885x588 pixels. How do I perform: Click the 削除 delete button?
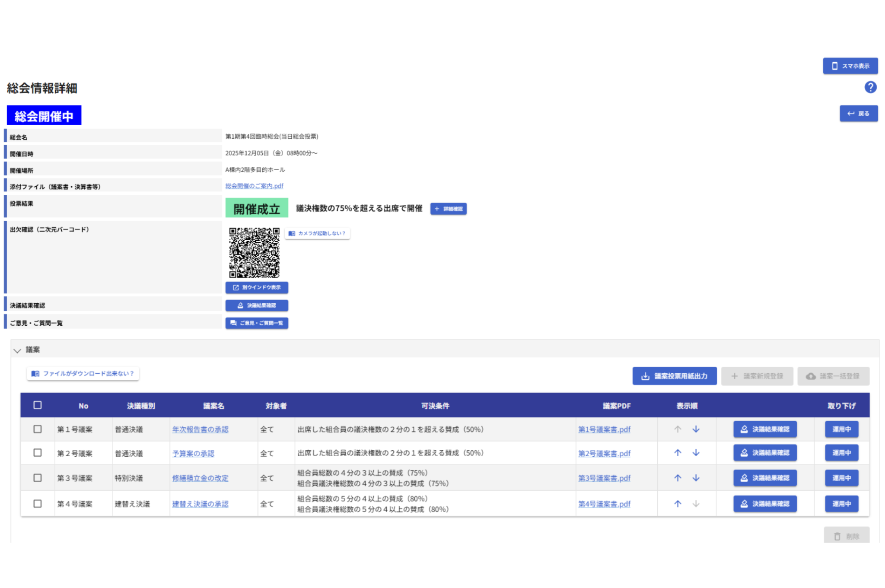click(846, 536)
